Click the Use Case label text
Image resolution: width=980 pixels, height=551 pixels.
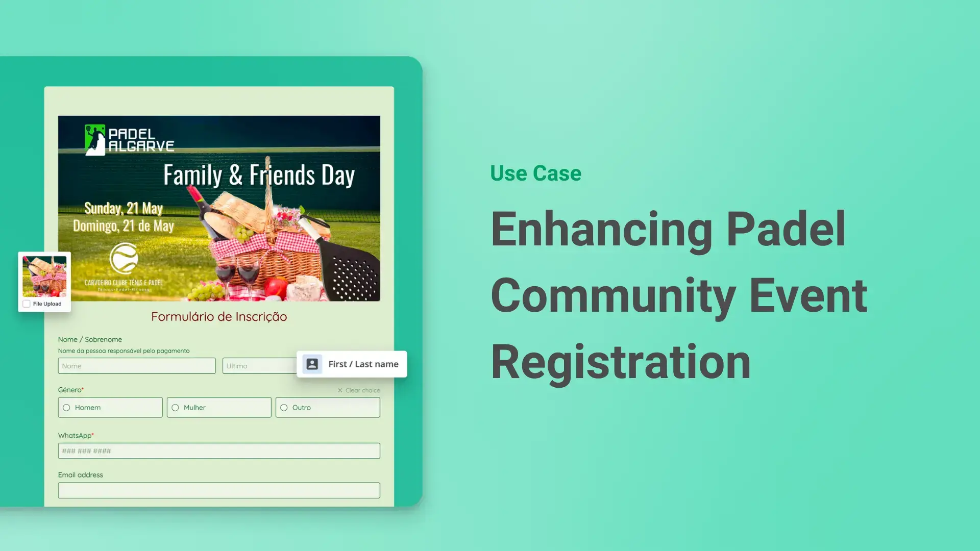[x=534, y=173]
